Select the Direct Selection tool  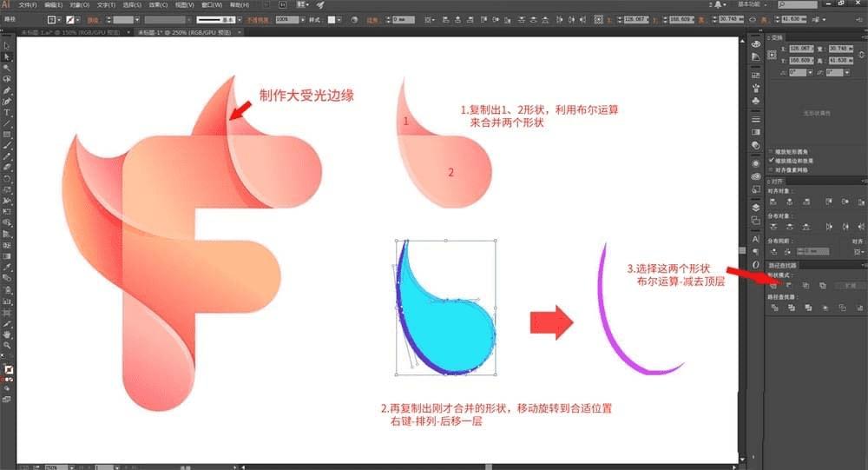(x=7, y=57)
